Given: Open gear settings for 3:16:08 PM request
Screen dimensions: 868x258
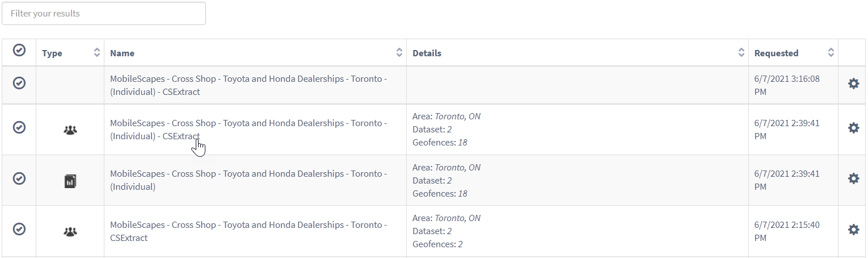Looking at the screenshot, I should click(x=853, y=84).
